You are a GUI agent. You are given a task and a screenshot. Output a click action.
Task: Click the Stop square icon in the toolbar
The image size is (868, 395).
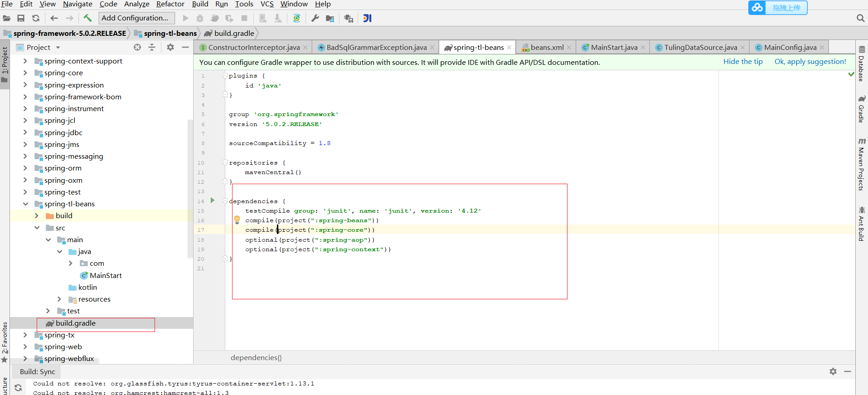click(x=244, y=18)
